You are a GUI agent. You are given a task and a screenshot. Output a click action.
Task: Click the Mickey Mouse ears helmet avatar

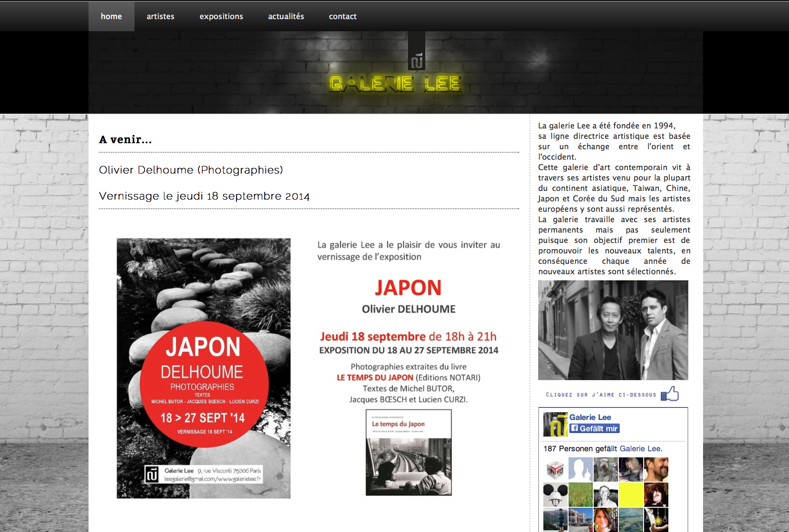[555, 495]
